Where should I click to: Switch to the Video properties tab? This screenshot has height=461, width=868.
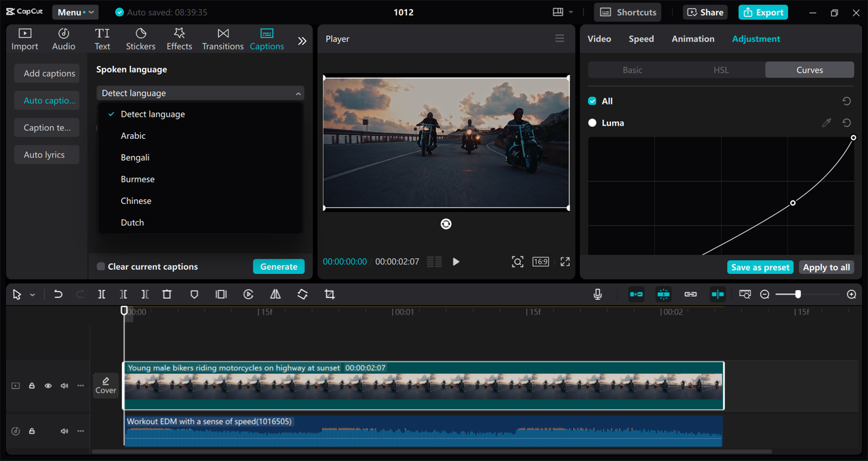coord(599,39)
